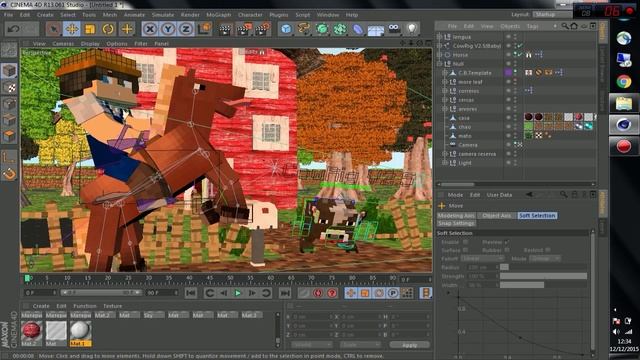Switch to the Object Axis tab
Image resolution: width=640 pixels, height=360 pixels.
pos(496,215)
